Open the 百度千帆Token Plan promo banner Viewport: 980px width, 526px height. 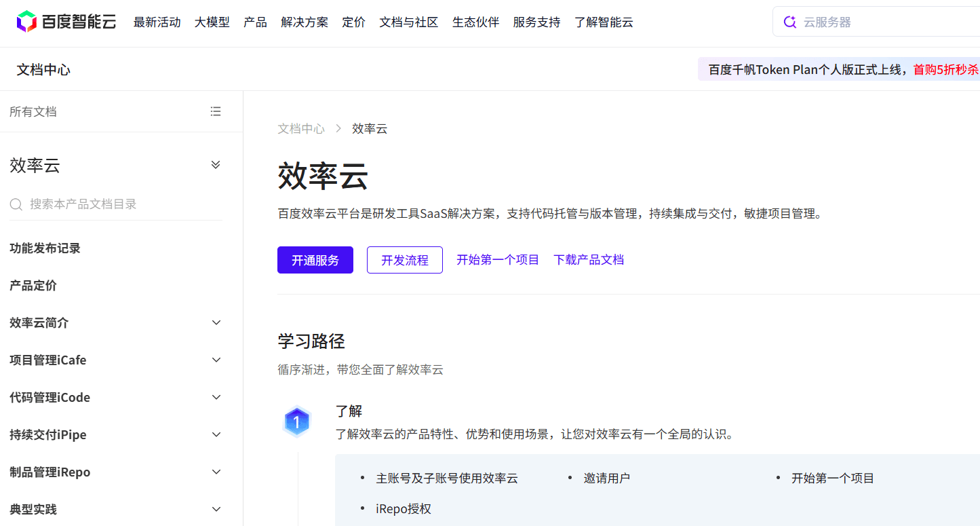[x=840, y=69]
